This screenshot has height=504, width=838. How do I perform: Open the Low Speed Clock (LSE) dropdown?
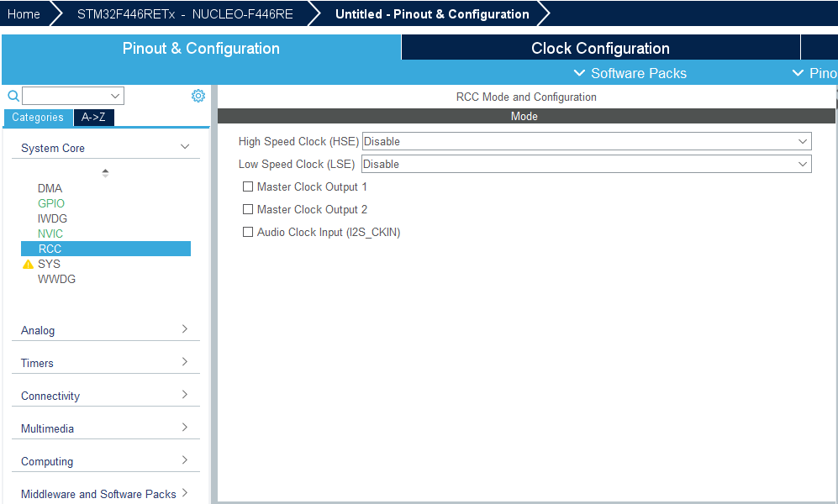[804, 164]
